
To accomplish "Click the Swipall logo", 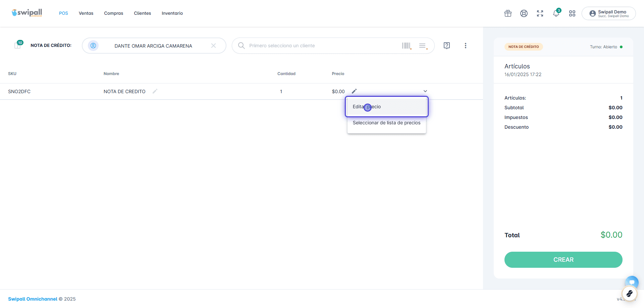I will [27, 13].
